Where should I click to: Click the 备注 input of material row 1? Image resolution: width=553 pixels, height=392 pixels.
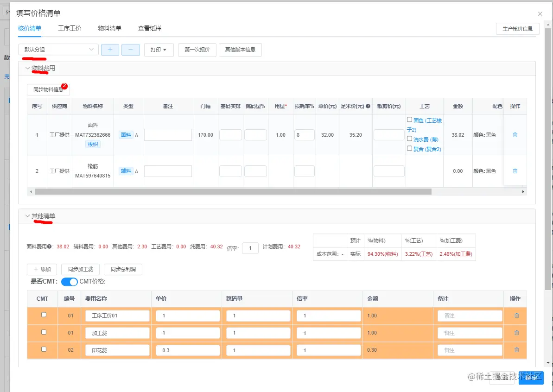[168, 135]
